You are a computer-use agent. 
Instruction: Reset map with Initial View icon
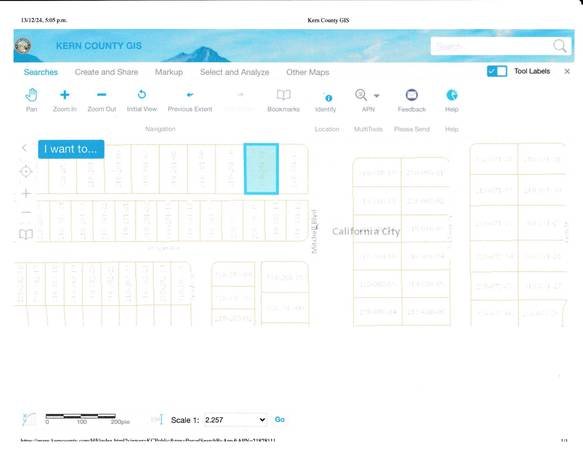[x=142, y=94]
